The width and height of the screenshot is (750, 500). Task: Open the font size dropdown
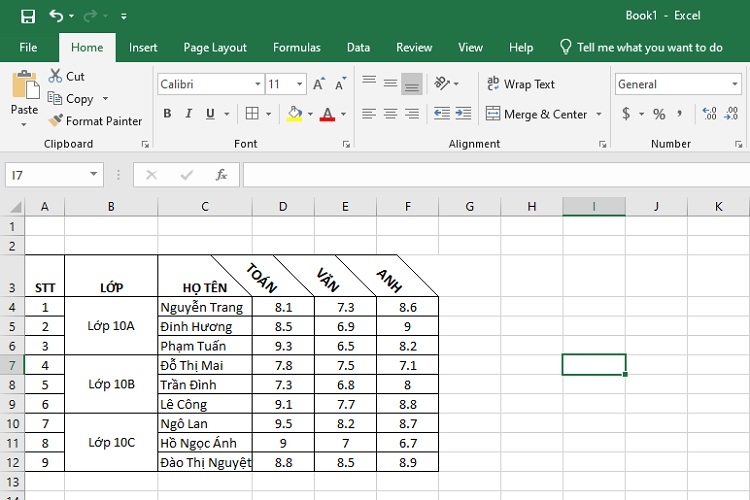pyautogui.click(x=300, y=84)
